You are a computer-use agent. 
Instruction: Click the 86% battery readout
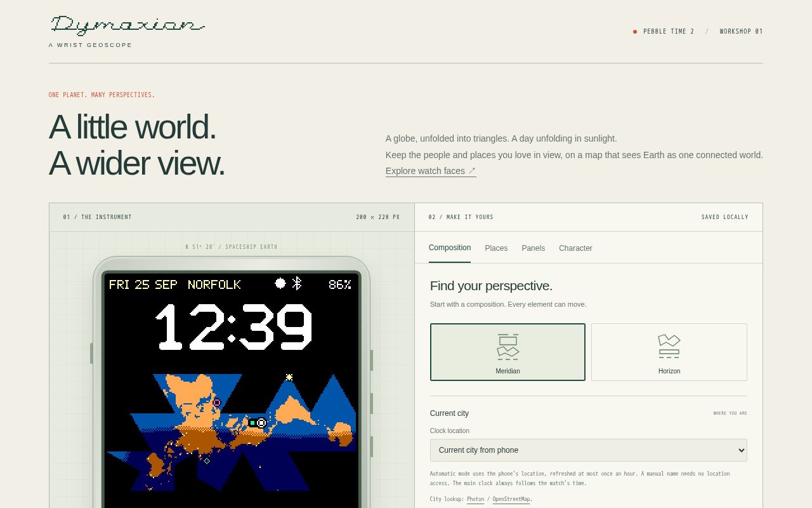pyautogui.click(x=340, y=284)
